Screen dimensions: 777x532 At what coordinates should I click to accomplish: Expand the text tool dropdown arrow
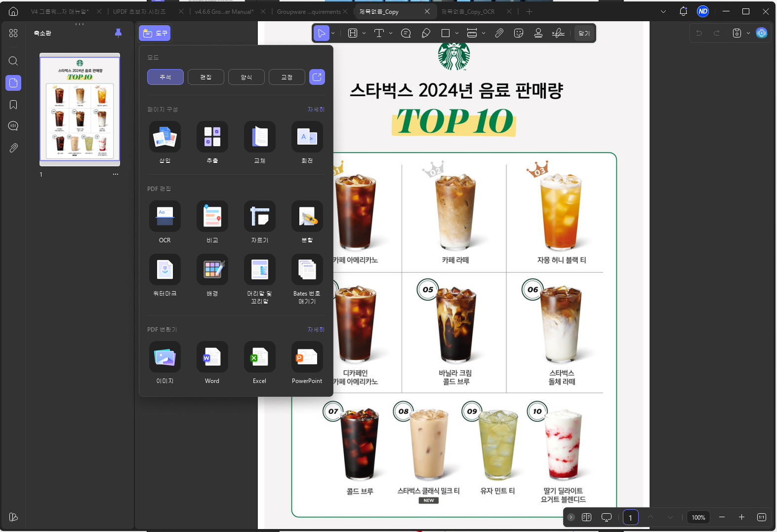pos(391,33)
